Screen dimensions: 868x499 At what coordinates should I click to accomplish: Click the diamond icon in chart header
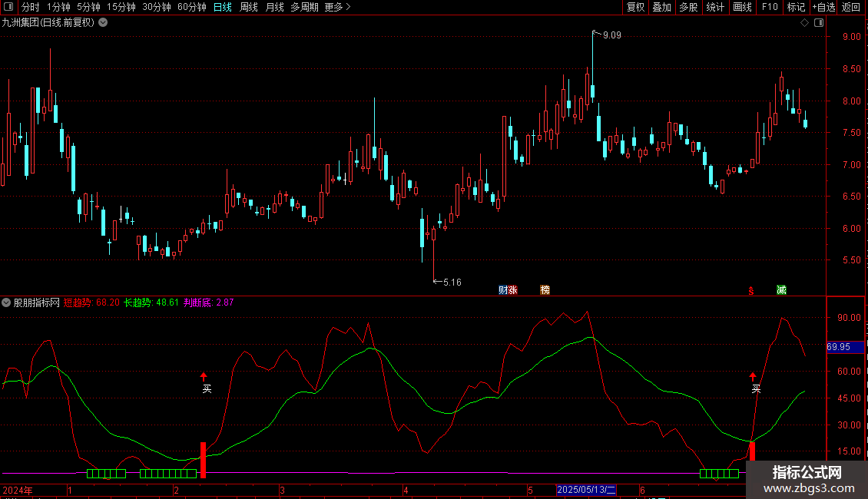click(x=805, y=23)
